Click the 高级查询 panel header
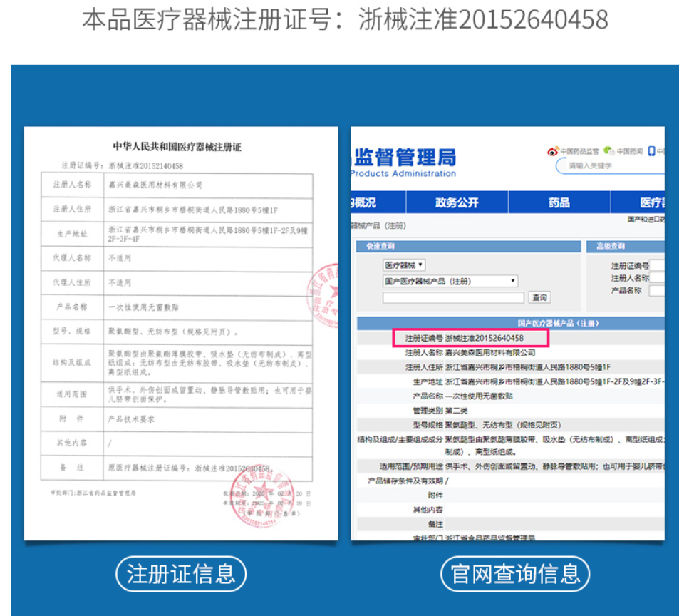The height and width of the screenshot is (616, 689). 626,246
